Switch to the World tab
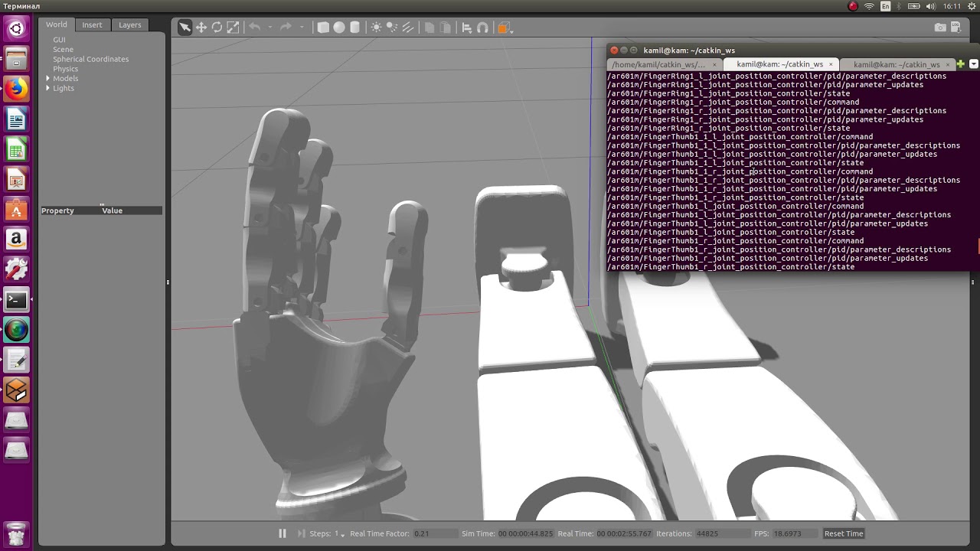This screenshot has height=551, width=980. point(56,24)
